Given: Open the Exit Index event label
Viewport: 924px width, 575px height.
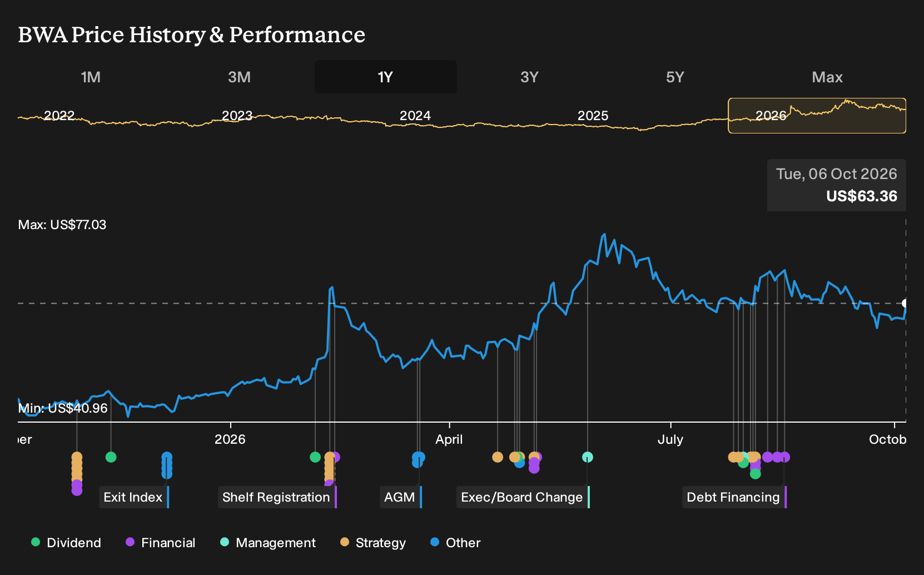Looking at the screenshot, I should (x=134, y=497).
